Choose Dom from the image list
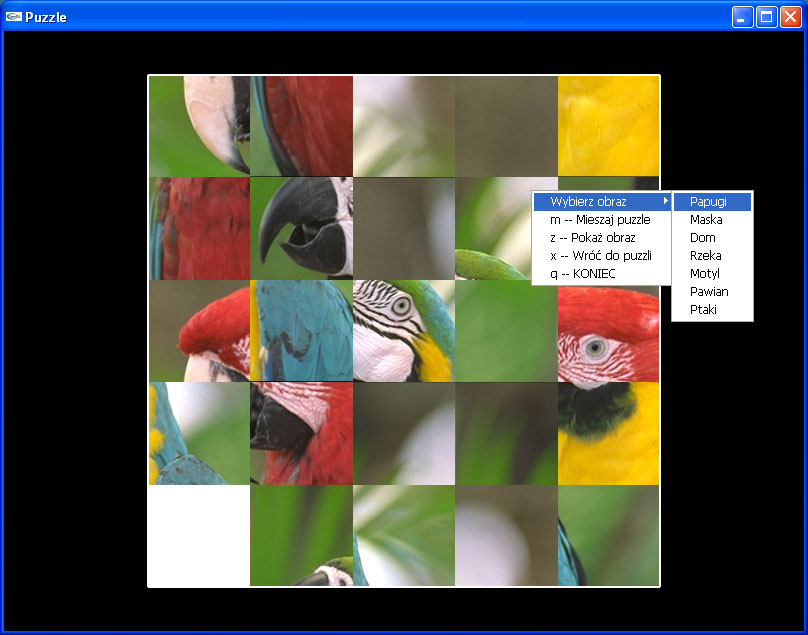This screenshot has width=808, height=635. pyautogui.click(x=712, y=238)
